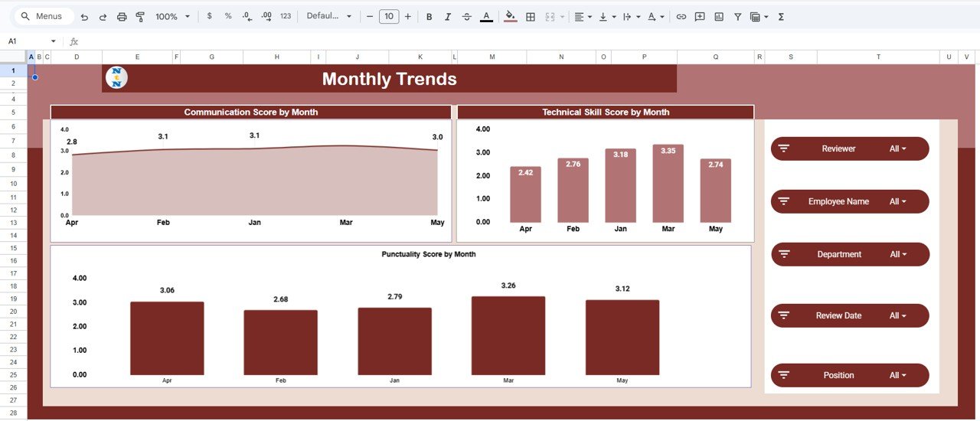Open the Position slicer All dropdown
The width and height of the screenshot is (980, 421).
[x=897, y=375]
